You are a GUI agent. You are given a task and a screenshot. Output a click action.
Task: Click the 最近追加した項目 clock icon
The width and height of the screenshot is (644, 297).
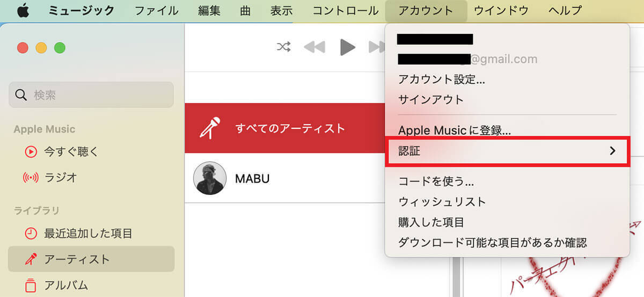tap(31, 234)
